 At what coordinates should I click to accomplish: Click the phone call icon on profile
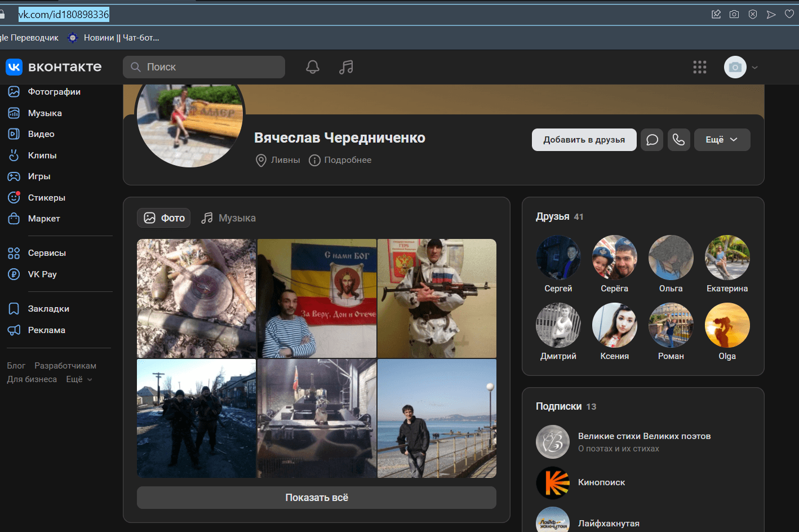pos(679,140)
